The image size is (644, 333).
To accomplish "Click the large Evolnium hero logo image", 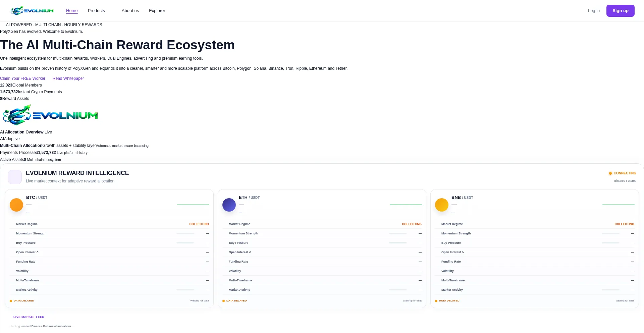I will point(50,115).
